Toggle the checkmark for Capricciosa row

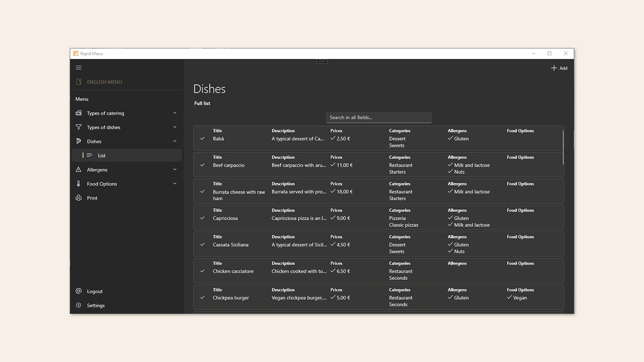point(202,218)
